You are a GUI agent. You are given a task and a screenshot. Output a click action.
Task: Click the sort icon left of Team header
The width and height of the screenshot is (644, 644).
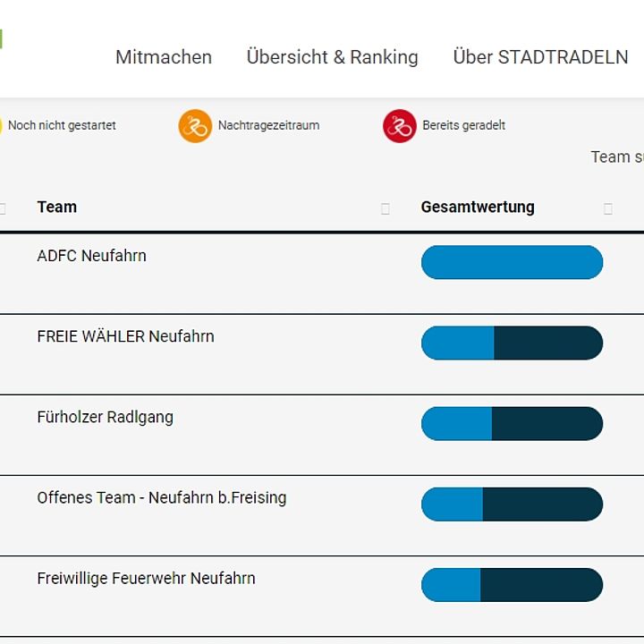pyautogui.click(x=3, y=208)
